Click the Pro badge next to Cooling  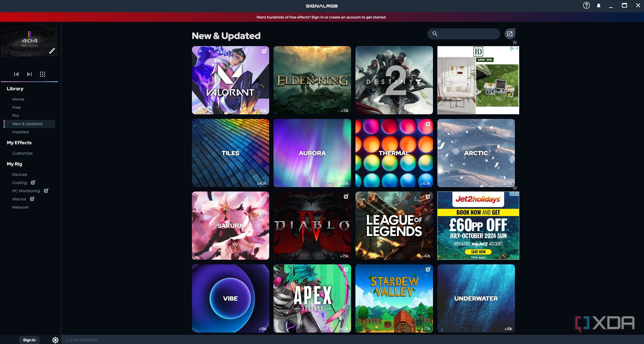click(x=33, y=182)
